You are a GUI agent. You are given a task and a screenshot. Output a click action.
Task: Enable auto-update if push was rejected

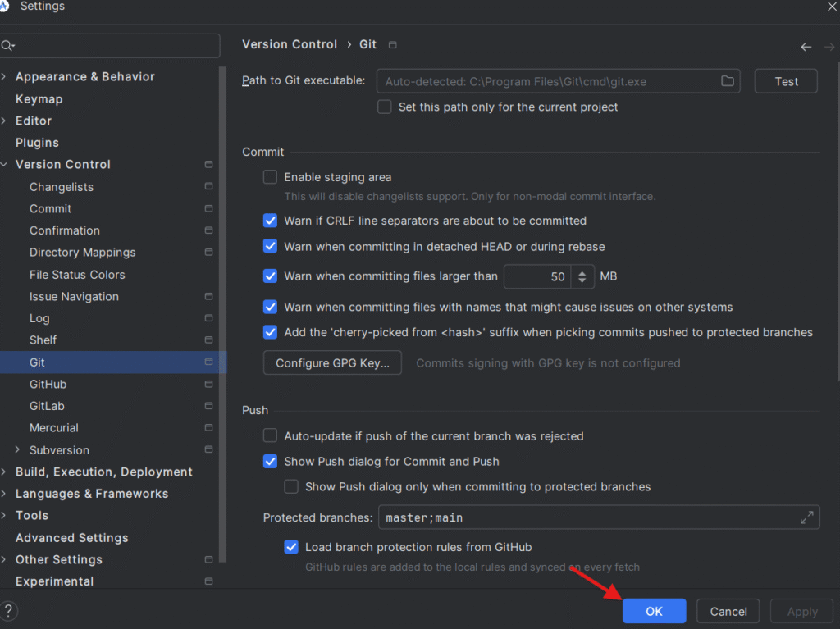tap(270, 435)
